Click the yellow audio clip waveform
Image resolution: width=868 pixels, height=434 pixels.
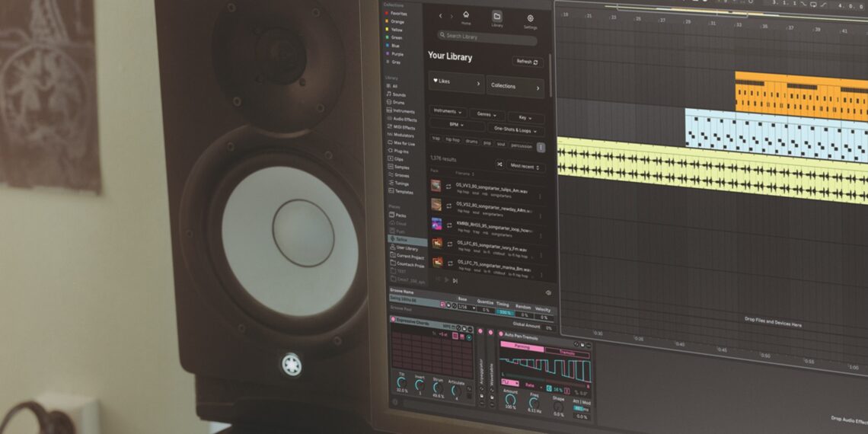click(x=713, y=169)
